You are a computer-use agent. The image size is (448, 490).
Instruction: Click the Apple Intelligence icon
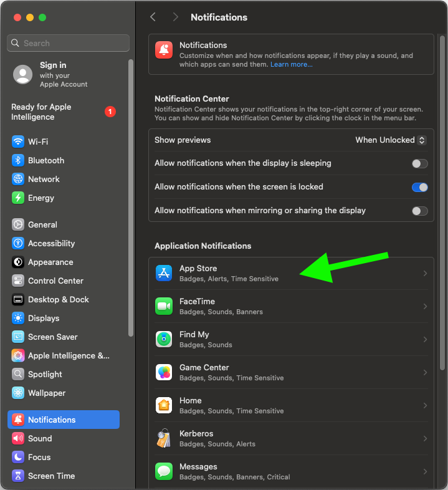[18, 355]
